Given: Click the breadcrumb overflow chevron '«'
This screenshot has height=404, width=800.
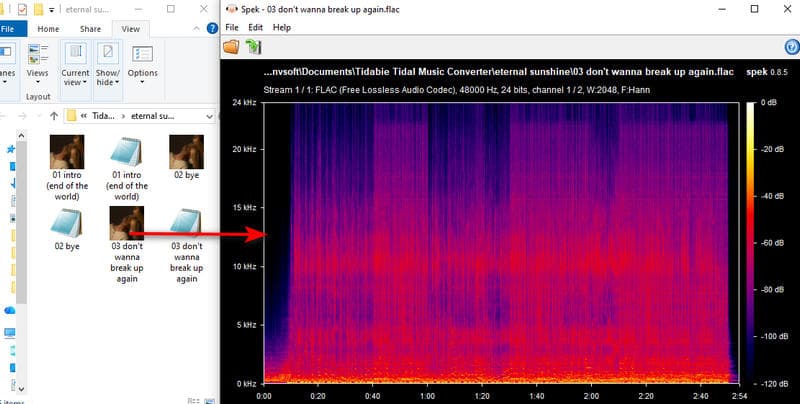Looking at the screenshot, I should coord(84,116).
